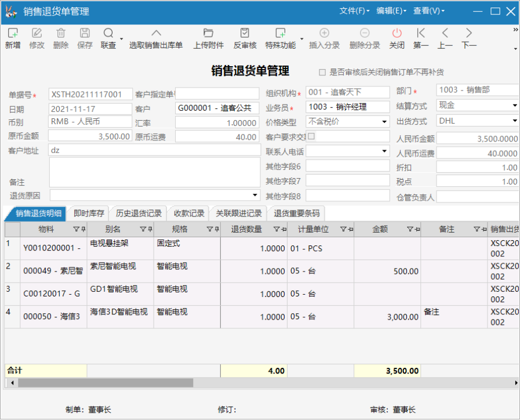Screen dimensions: 520x420
Task: Click horizontal scrollbar right arrow
Action: (516, 383)
